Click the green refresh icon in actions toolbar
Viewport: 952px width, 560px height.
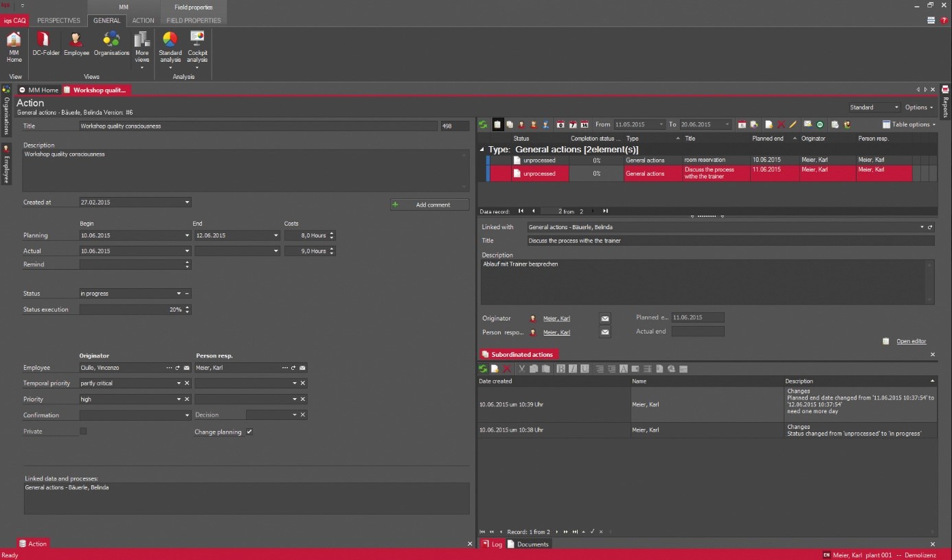coord(484,125)
